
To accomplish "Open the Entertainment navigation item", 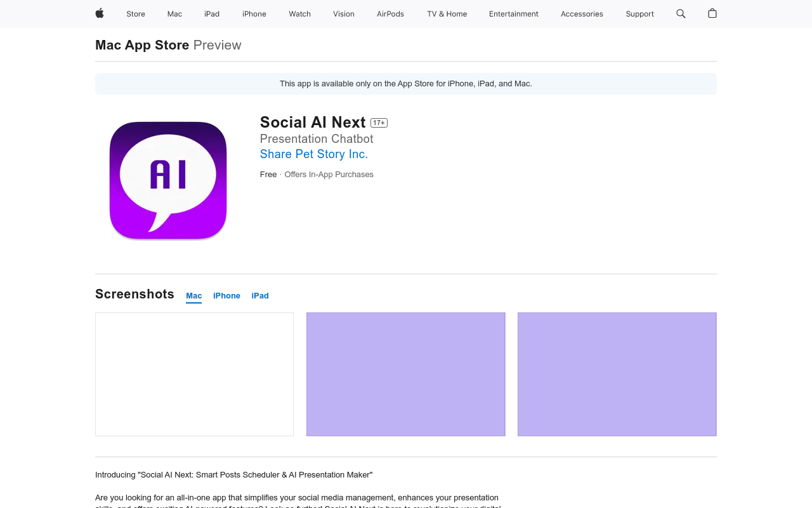I will click(x=514, y=14).
